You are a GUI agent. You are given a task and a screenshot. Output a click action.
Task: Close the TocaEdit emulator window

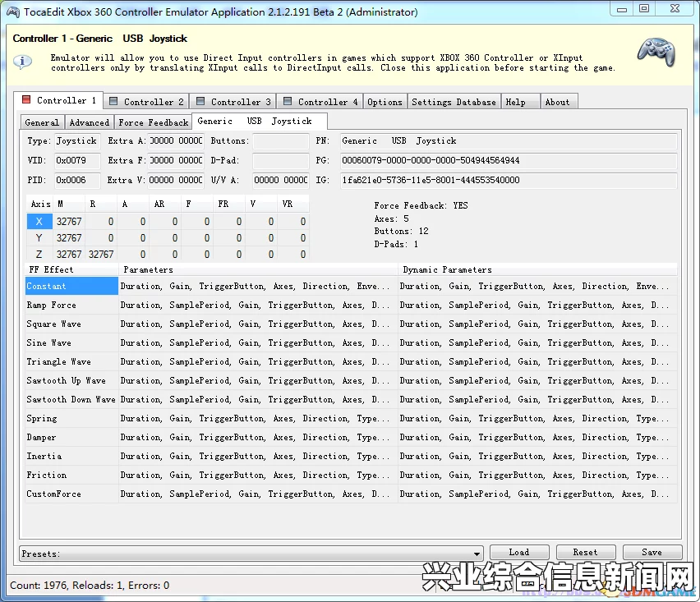(675, 9)
